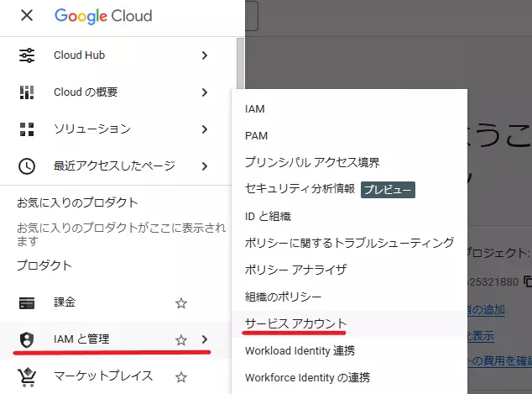
Task: Select PAM in the submenu
Action: [349, 136]
